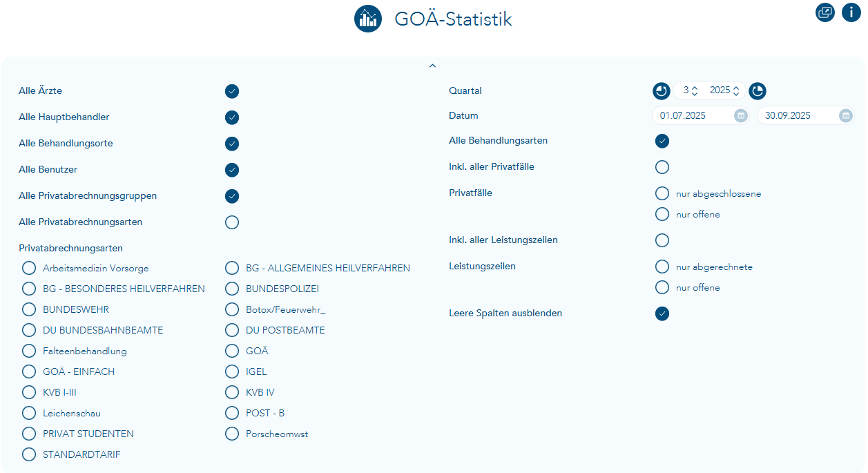Open the info icon at top right
This screenshot has width=868, height=473.
pyautogui.click(x=851, y=12)
